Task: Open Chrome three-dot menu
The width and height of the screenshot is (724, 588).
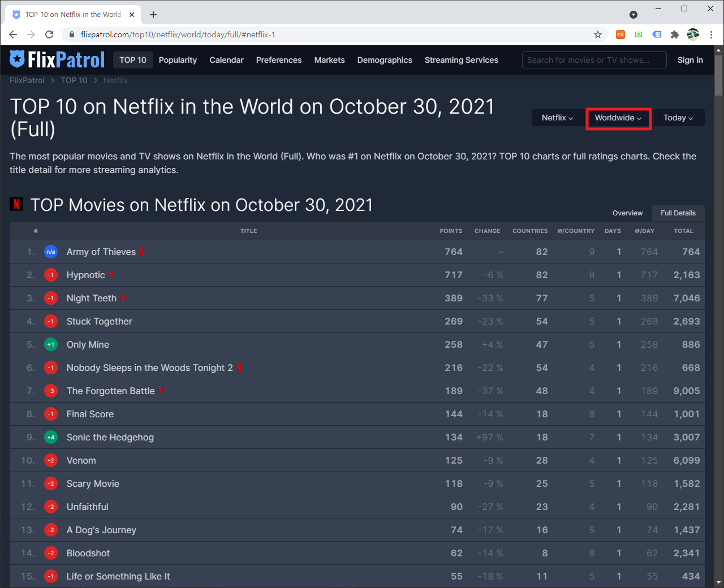Action: [711, 34]
